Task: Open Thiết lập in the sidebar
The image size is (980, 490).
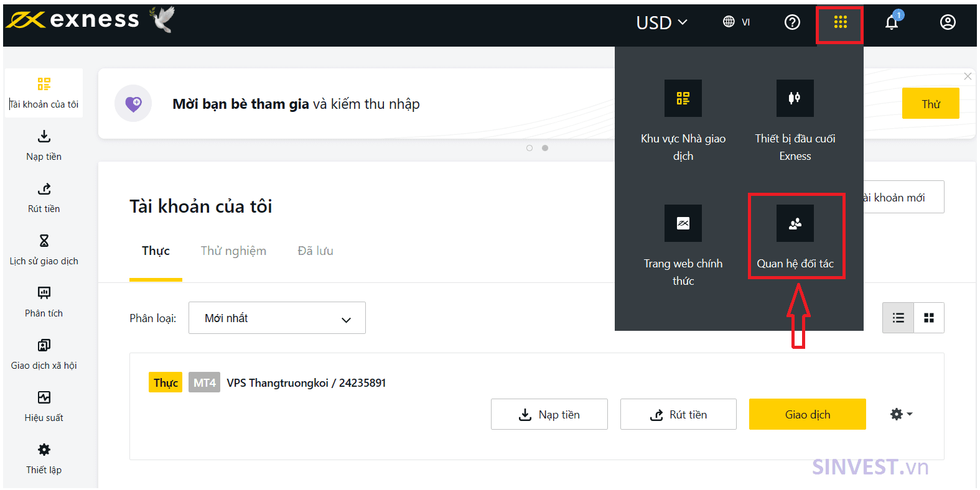Action: point(44,459)
